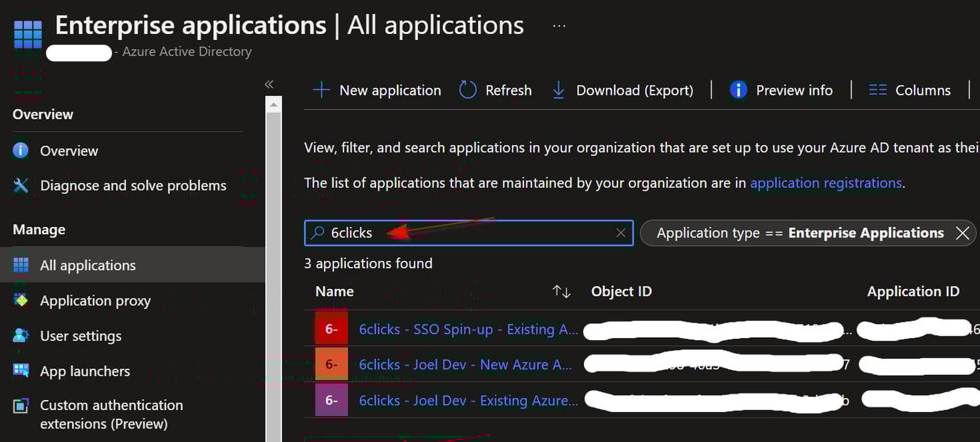Click the App launchers sidebar icon
980x442 pixels.
click(x=19, y=371)
